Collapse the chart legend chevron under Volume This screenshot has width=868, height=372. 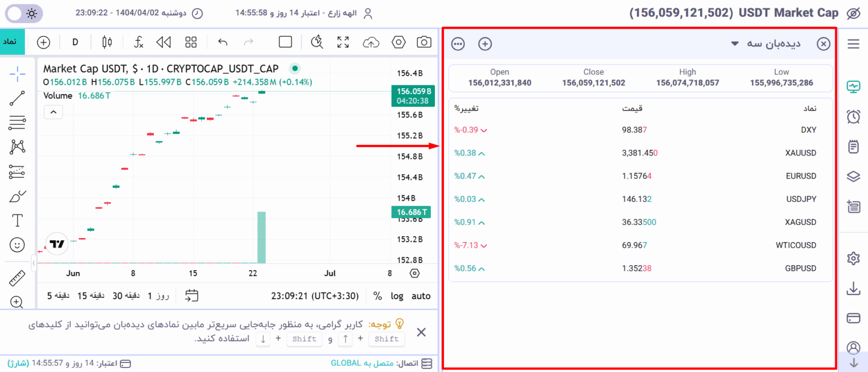pyautogui.click(x=53, y=112)
